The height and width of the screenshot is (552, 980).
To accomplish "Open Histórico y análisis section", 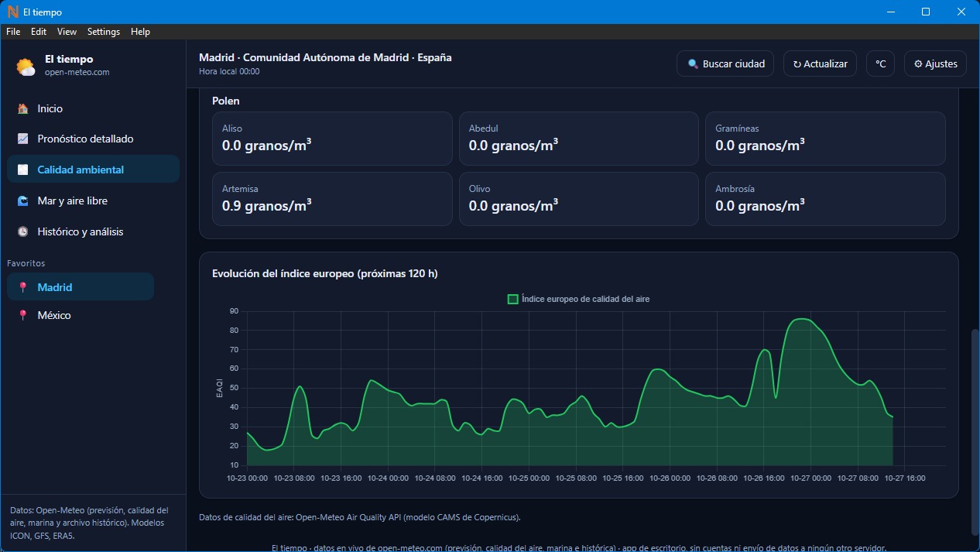I will click(x=93, y=231).
